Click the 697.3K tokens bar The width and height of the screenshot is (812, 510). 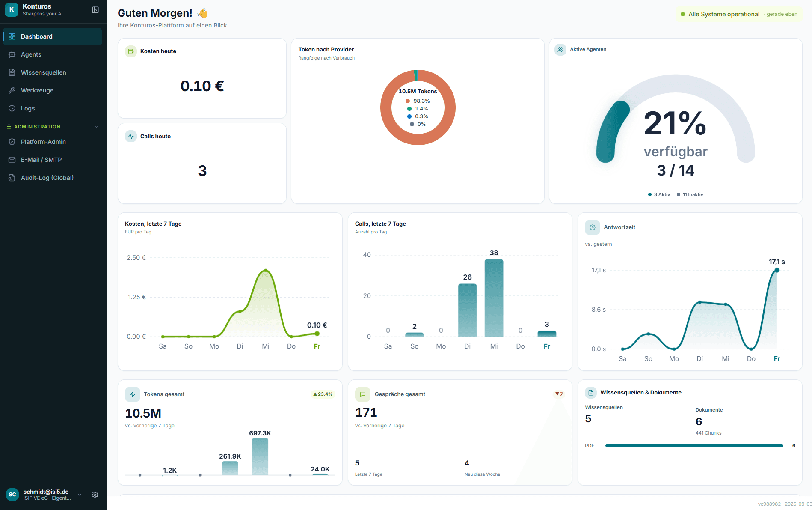tap(260, 456)
